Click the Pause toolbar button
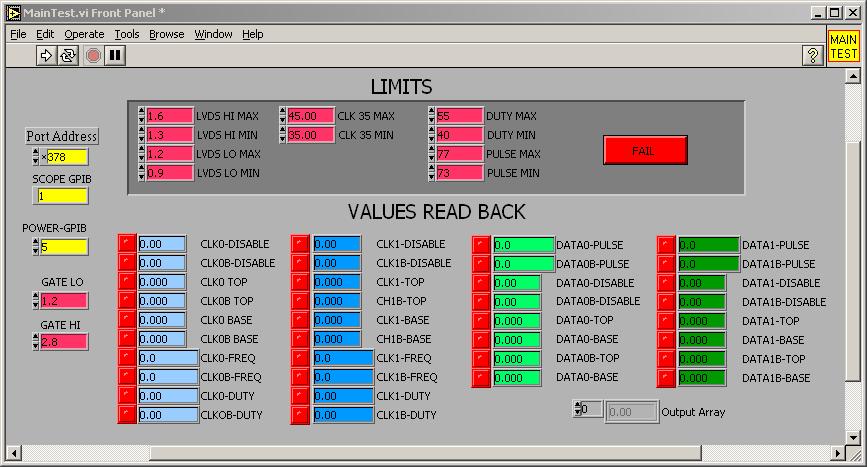Screen dimensions: 867x467 pyautogui.click(x=115, y=56)
